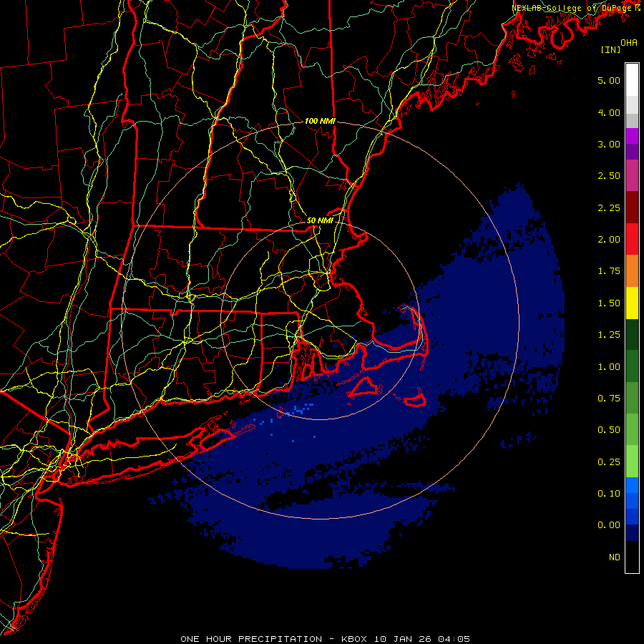The width and height of the screenshot is (644, 644).
Task: Select the 2.50 legend value label
Action: [x=609, y=176]
